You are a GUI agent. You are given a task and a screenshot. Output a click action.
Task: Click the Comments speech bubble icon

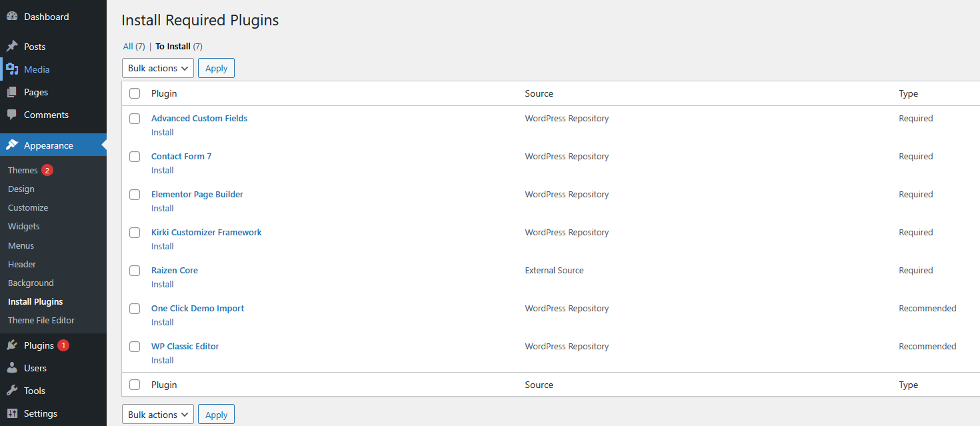(12, 115)
